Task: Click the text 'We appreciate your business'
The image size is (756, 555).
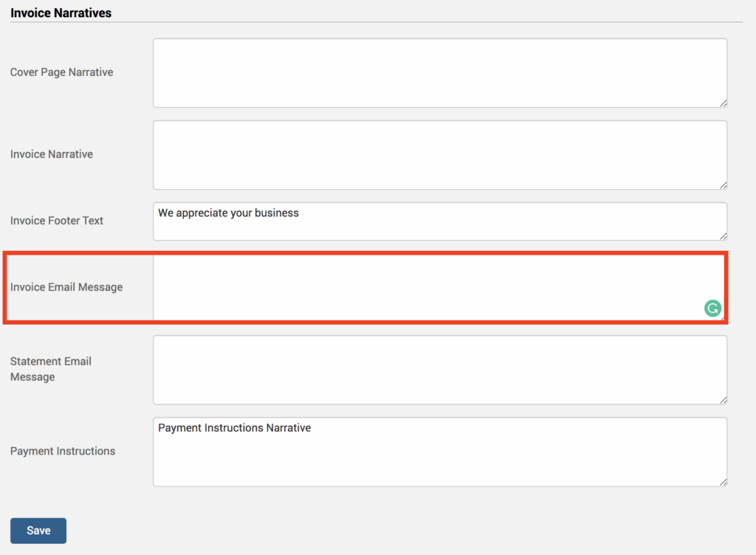Action: click(228, 213)
